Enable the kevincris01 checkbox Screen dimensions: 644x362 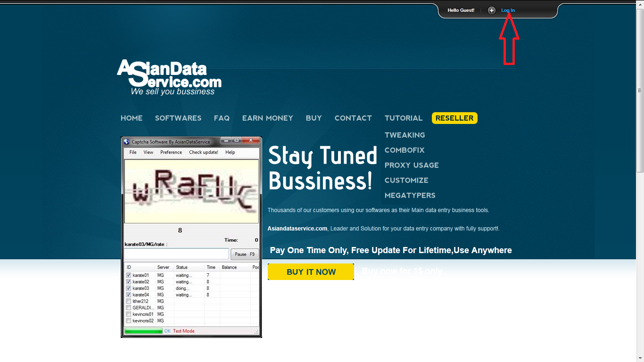[x=129, y=314]
